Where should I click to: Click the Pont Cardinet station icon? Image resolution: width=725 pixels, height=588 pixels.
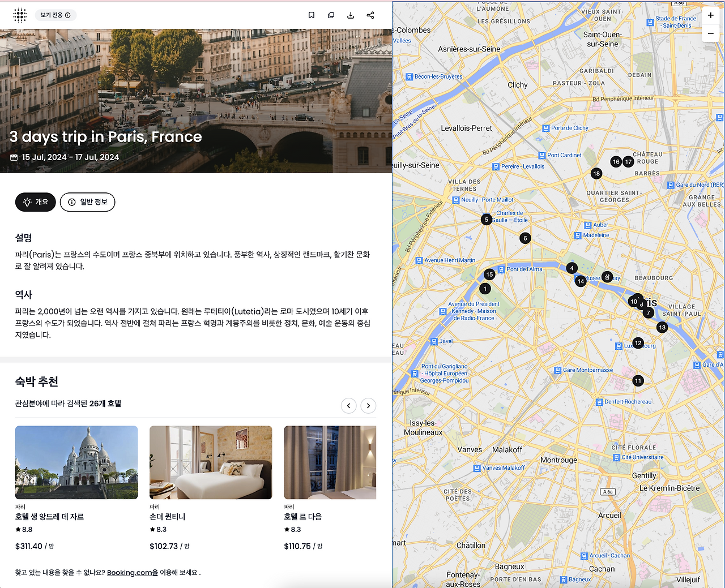click(542, 156)
